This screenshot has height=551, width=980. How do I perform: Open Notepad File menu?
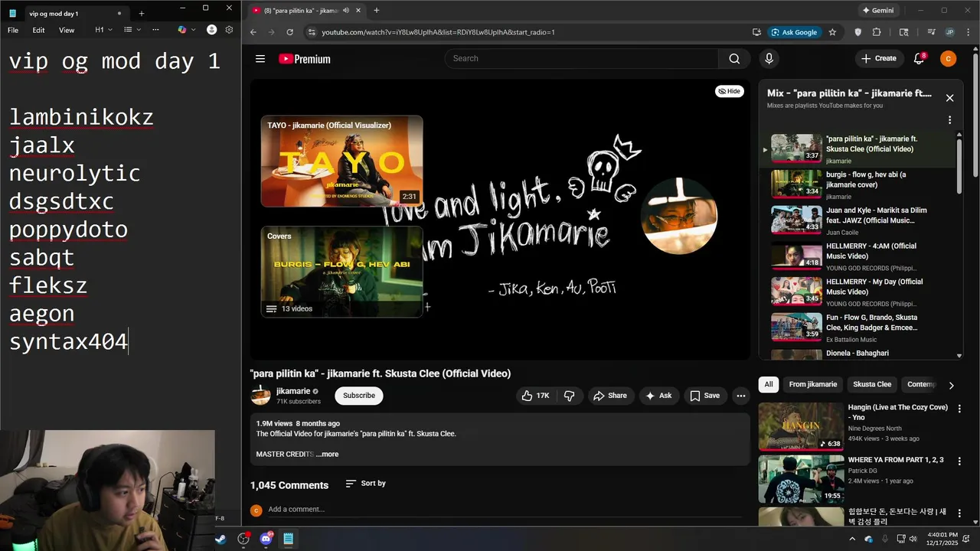tap(13, 30)
